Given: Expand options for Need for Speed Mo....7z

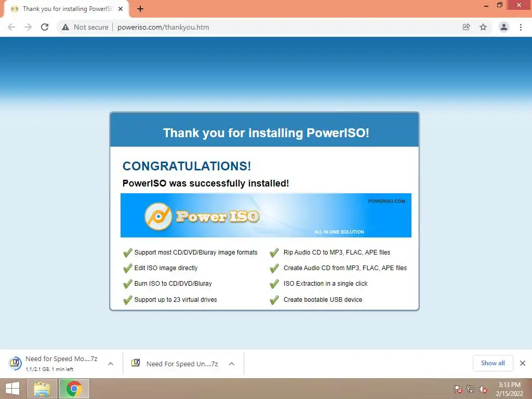Looking at the screenshot, I should pos(111,364).
